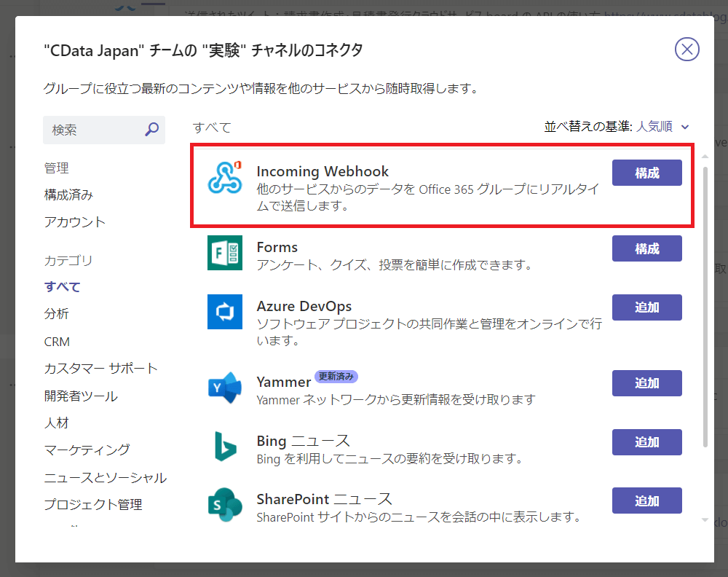The width and height of the screenshot is (728, 577).
Task: Select the 開発者ツール category
Action: pos(81,396)
